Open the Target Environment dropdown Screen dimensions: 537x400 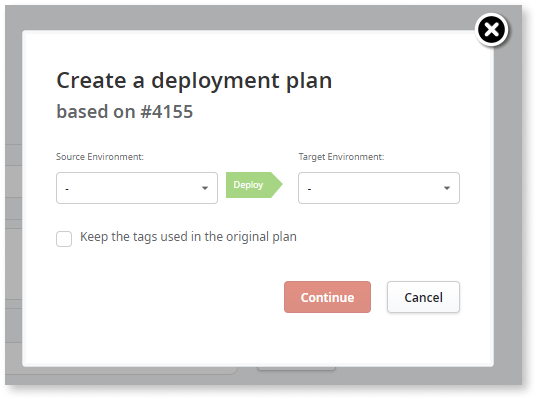coord(379,188)
